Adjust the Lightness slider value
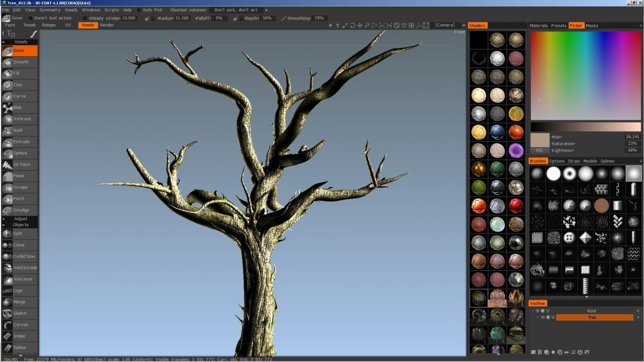The width and height of the screenshot is (644, 362). coord(632,150)
